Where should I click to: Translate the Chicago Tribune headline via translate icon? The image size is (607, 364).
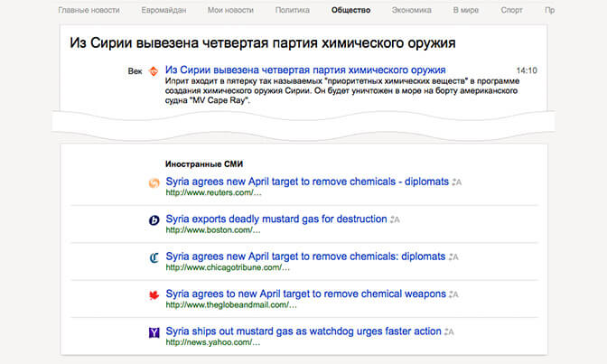click(x=453, y=257)
